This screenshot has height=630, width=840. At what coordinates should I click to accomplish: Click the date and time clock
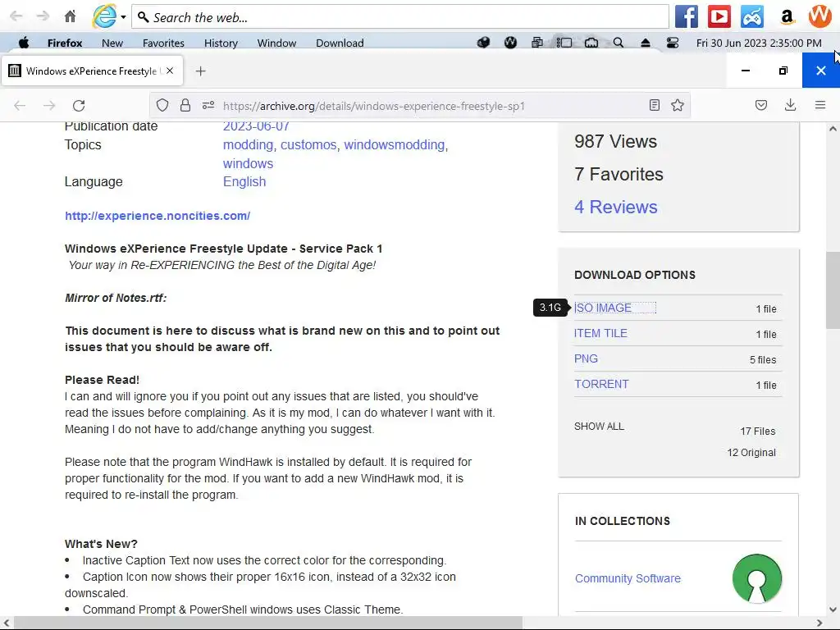[759, 43]
